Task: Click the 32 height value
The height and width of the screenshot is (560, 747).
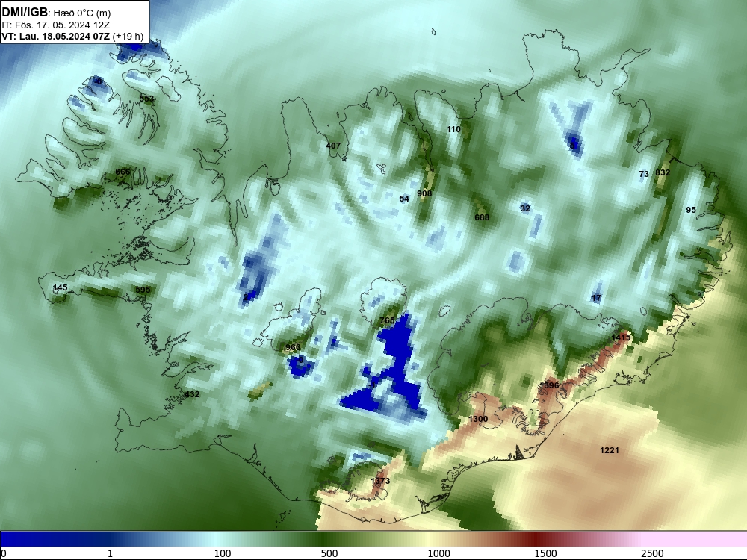Action: pos(525,208)
